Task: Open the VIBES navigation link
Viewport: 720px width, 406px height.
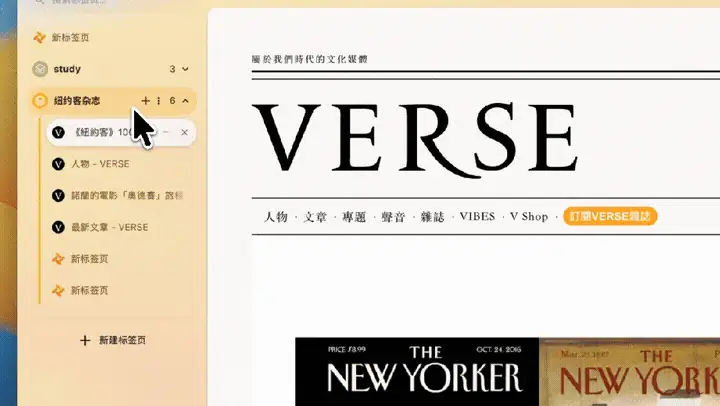Action: pos(478,216)
